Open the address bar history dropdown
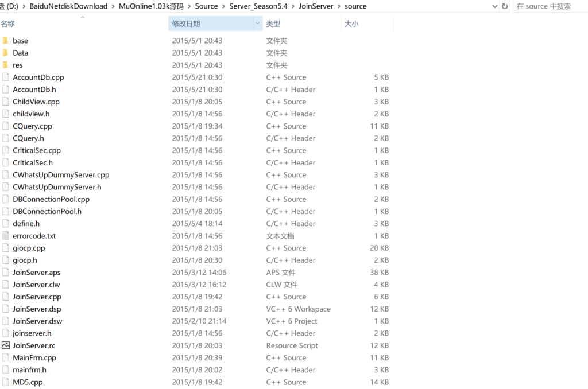The height and width of the screenshot is (389, 588). 495,6
